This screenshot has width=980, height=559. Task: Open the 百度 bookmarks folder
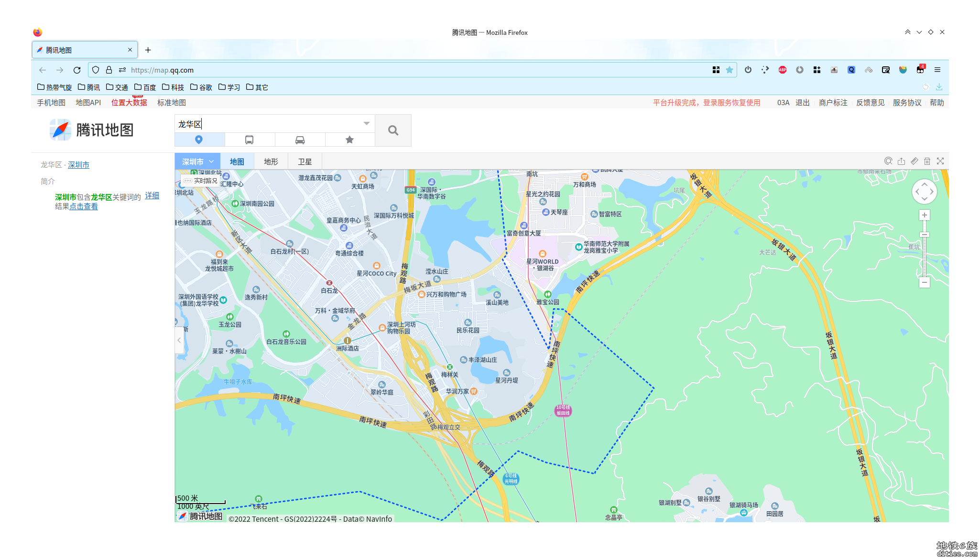click(x=145, y=87)
